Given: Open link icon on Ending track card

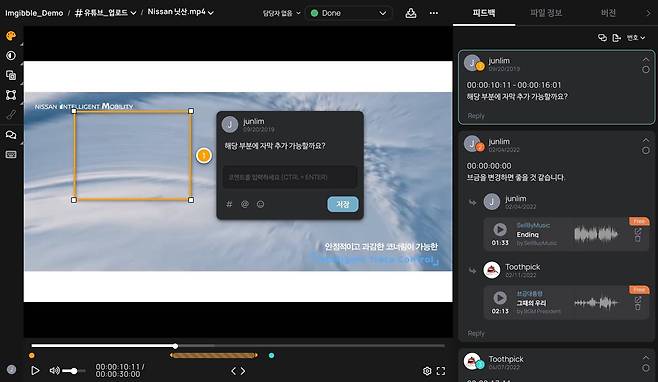Looking at the screenshot, I should (638, 231).
